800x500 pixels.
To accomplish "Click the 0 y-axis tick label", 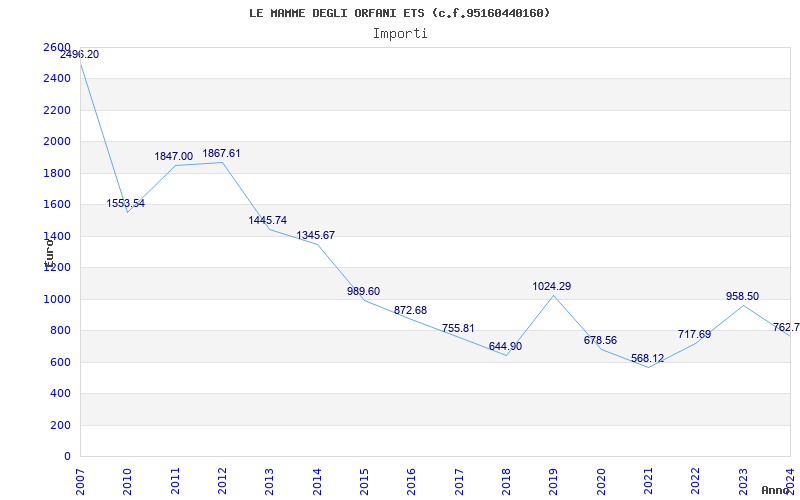I will (68, 456).
